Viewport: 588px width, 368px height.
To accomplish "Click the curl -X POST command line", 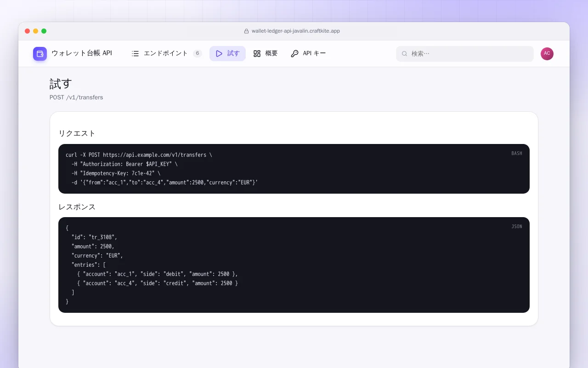I will 139,155.
